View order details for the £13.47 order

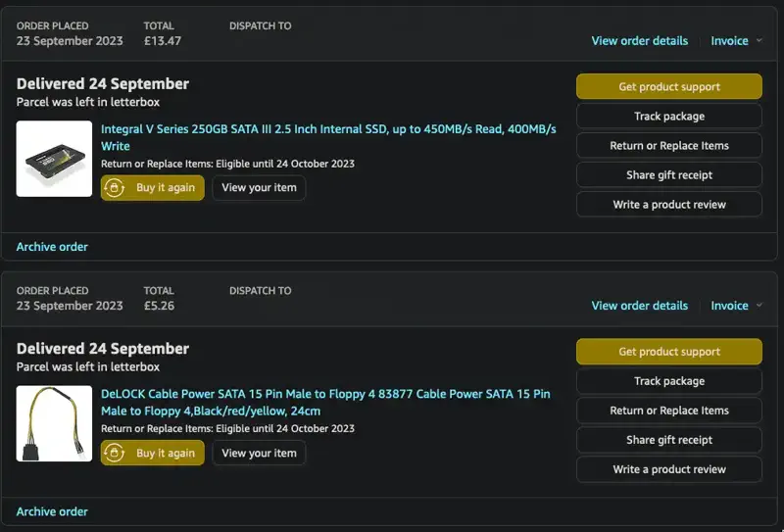(x=639, y=41)
